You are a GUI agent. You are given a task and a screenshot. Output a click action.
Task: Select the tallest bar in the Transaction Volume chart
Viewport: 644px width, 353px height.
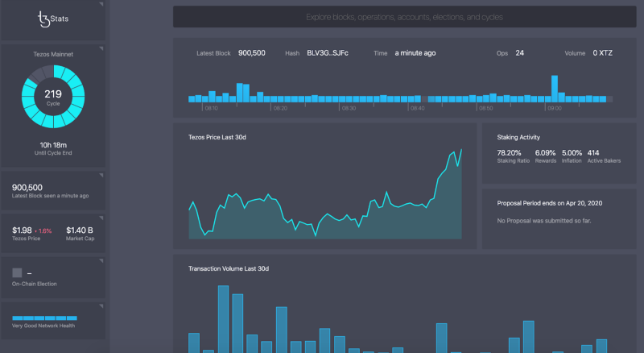click(x=224, y=319)
